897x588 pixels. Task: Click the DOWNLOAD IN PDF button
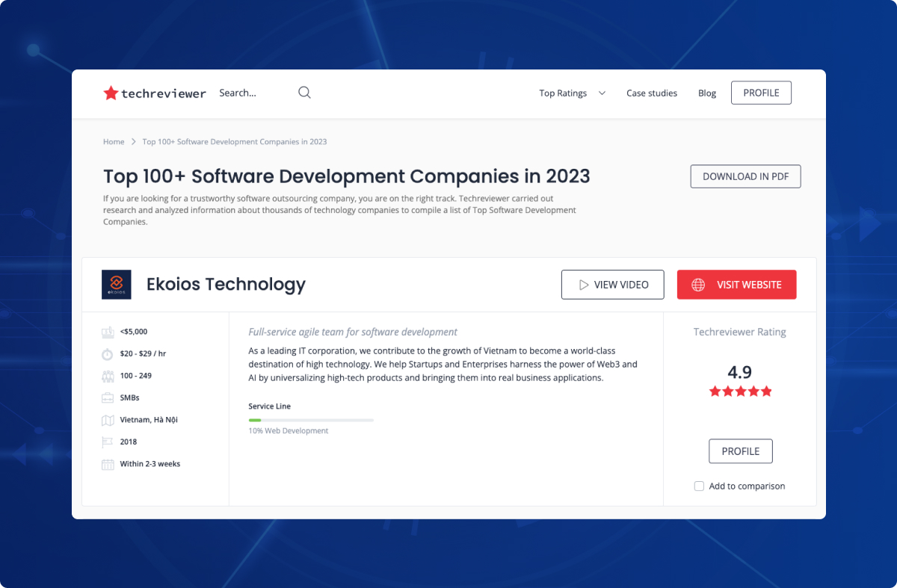745,176
